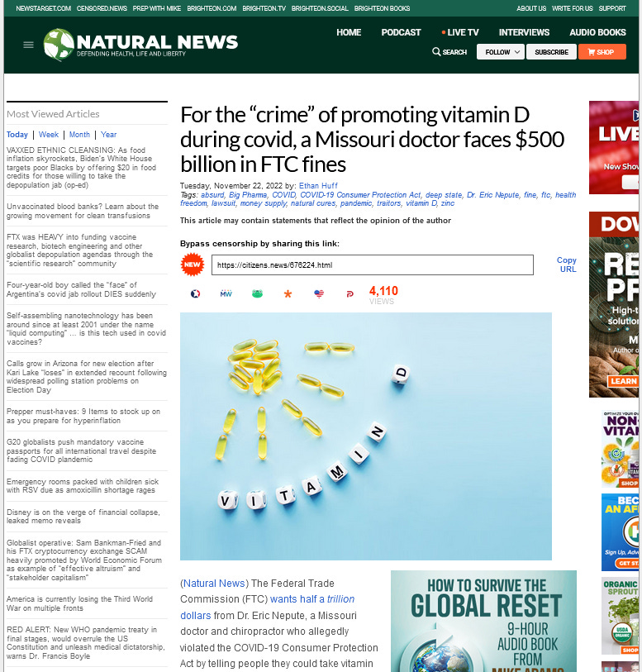
Task: Click the Copy URL link
Action: [567, 265]
